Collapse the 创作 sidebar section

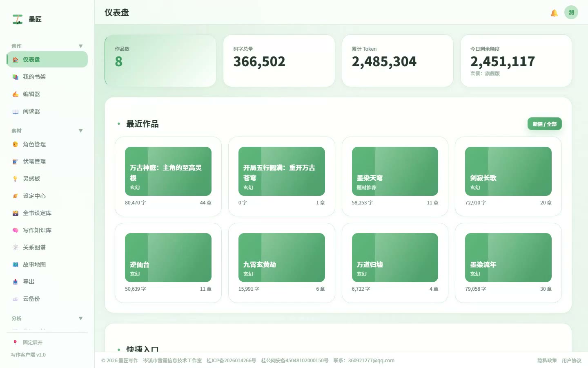pyautogui.click(x=80, y=46)
